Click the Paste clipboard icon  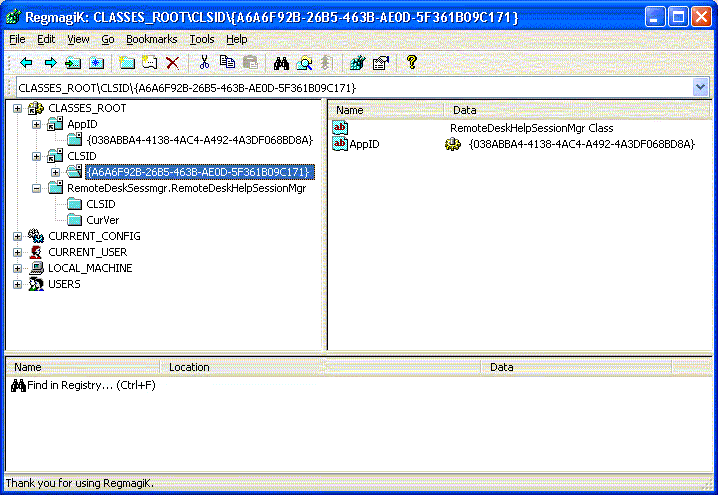(250, 62)
